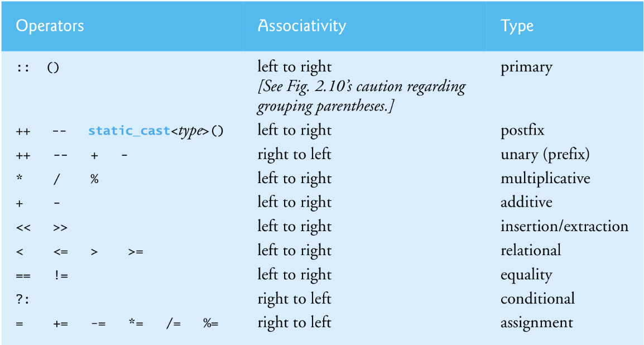Screen dimensions: 644x345
Task: Click the multiplicative type label
Action: click(x=545, y=178)
